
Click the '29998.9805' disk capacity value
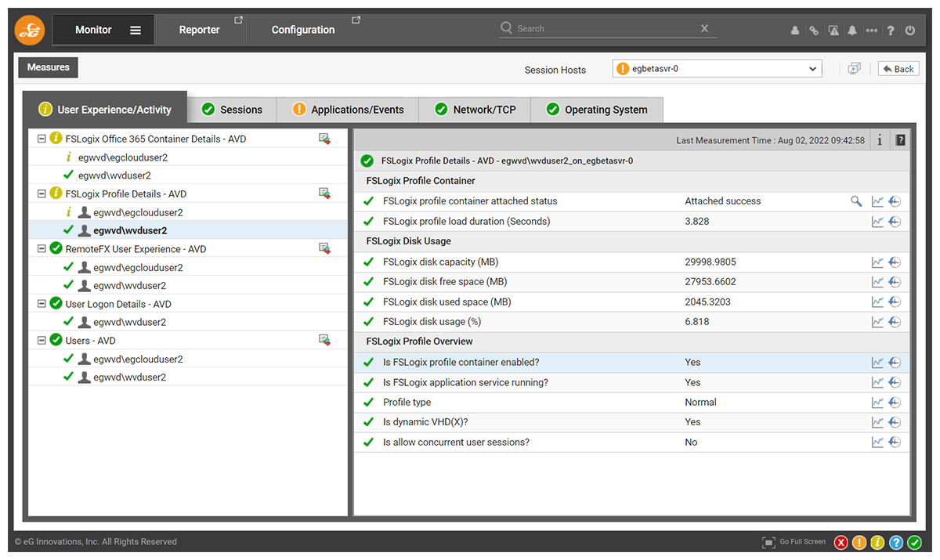coord(710,262)
